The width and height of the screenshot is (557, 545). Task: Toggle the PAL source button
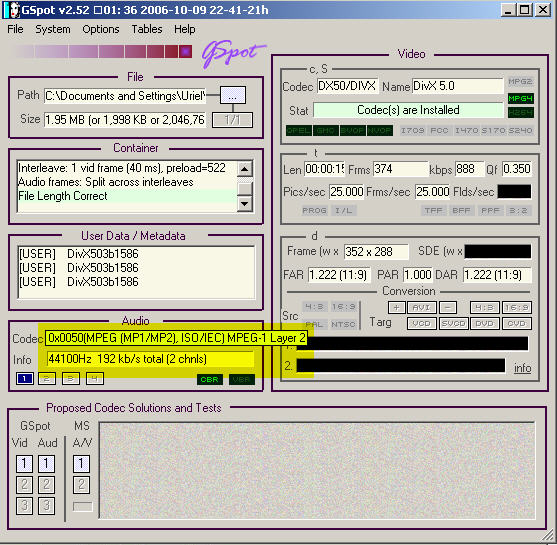coord(314,324)
